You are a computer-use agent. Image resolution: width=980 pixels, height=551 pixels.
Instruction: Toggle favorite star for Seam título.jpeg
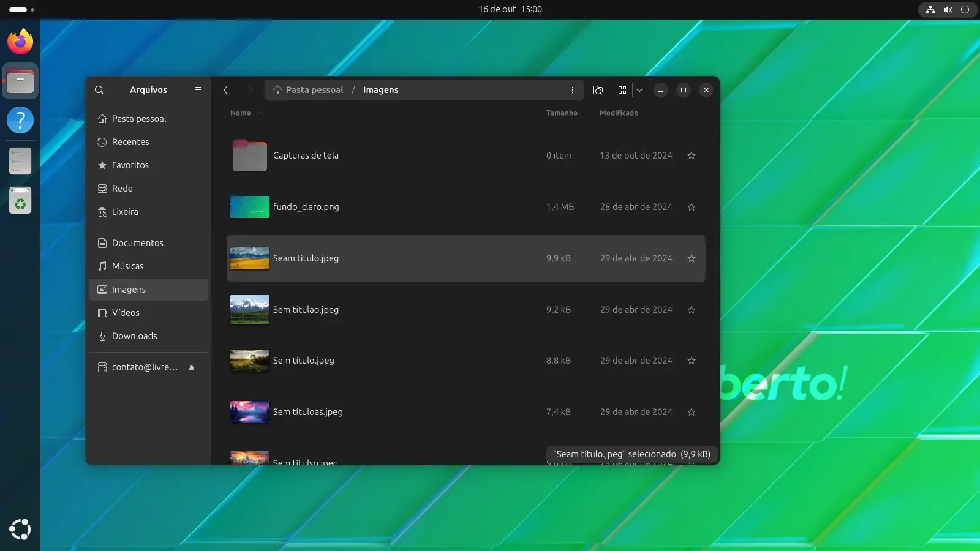point(692,258)
